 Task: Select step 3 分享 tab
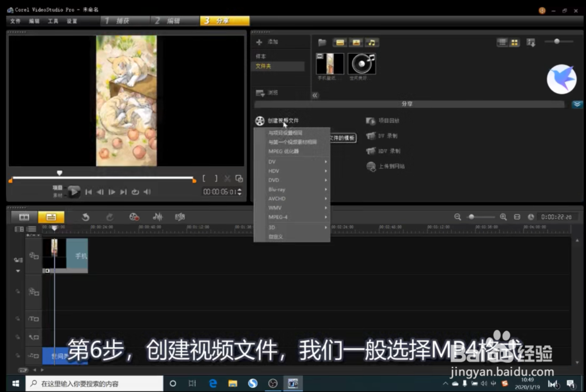(x=224, y=21)
